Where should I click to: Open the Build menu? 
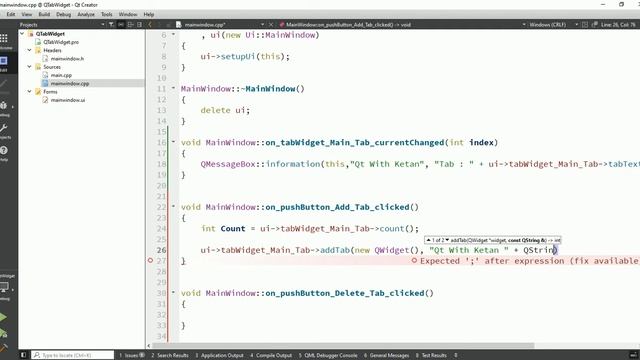44,14
